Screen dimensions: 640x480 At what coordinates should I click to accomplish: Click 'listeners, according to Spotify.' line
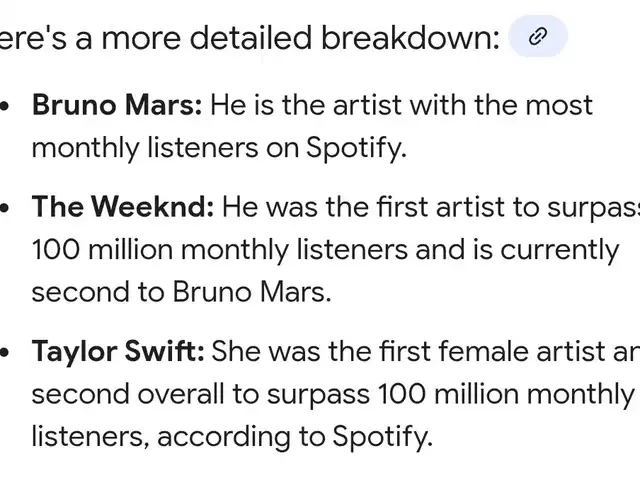232,437
